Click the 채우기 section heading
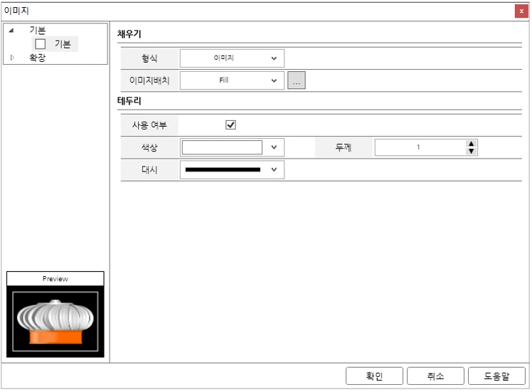 (129, 34)
